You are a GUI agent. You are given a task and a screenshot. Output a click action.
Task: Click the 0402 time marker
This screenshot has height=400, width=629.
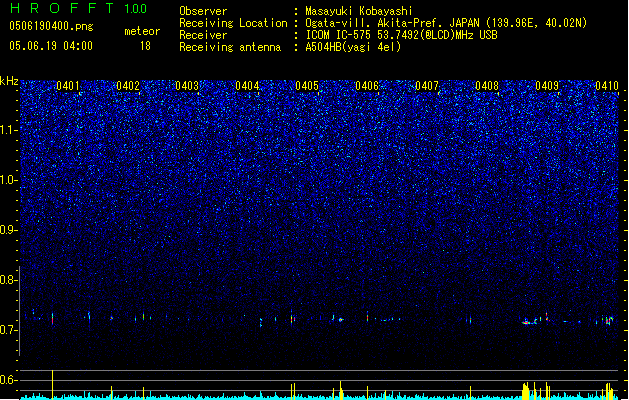click(128, 86)
